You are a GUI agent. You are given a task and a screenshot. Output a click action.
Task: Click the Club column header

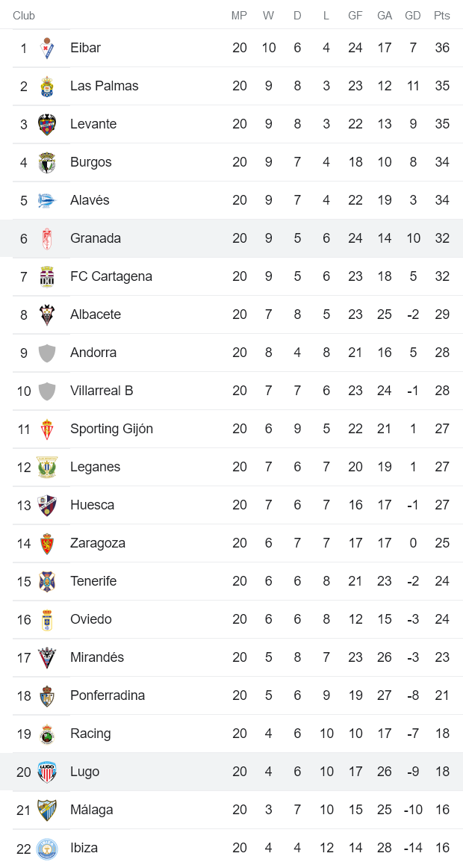22,14
